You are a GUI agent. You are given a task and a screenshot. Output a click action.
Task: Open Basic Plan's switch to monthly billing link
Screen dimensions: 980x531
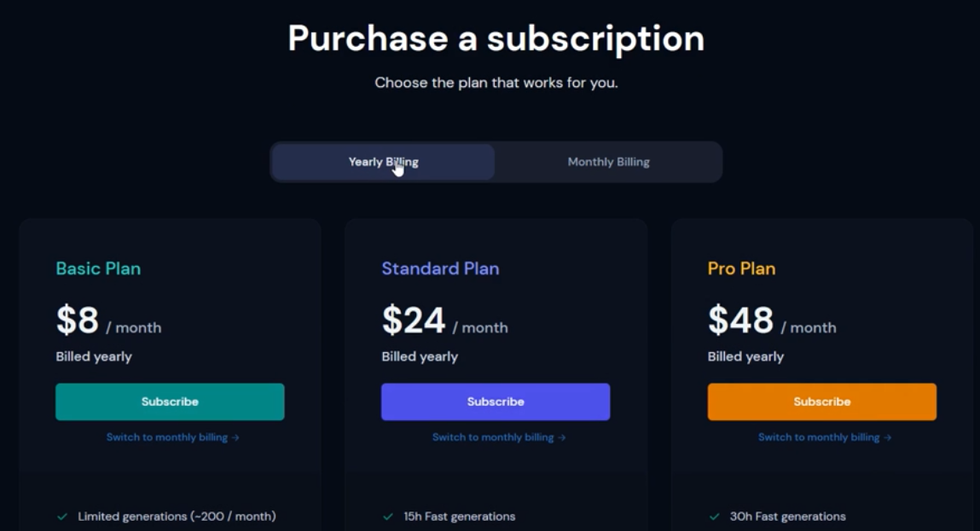click(172, 437)
